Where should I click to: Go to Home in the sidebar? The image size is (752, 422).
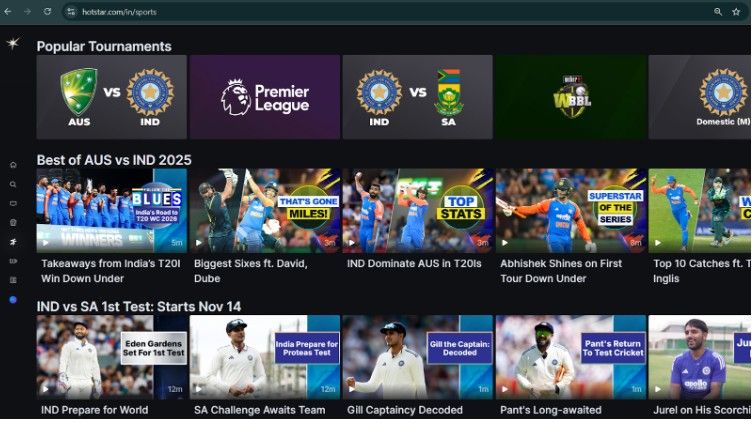[x=13, y=165]
